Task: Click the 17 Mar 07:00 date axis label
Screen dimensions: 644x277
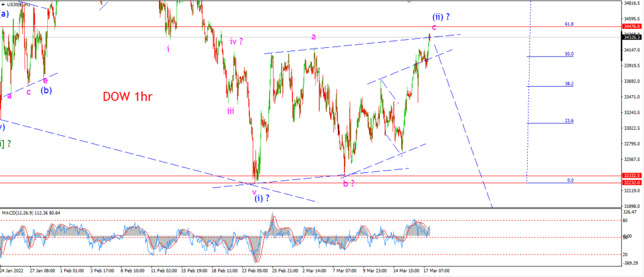Action: (436, 271)
